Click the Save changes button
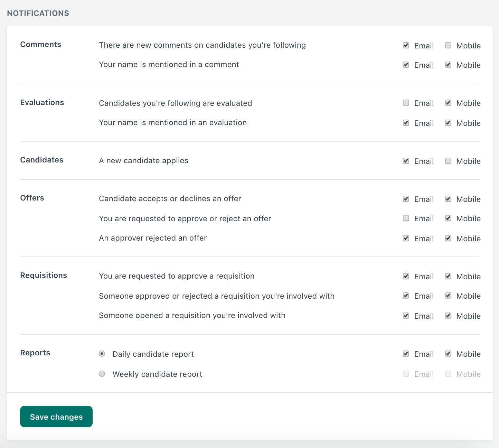499x448 pixels. [x=56, y=417]
